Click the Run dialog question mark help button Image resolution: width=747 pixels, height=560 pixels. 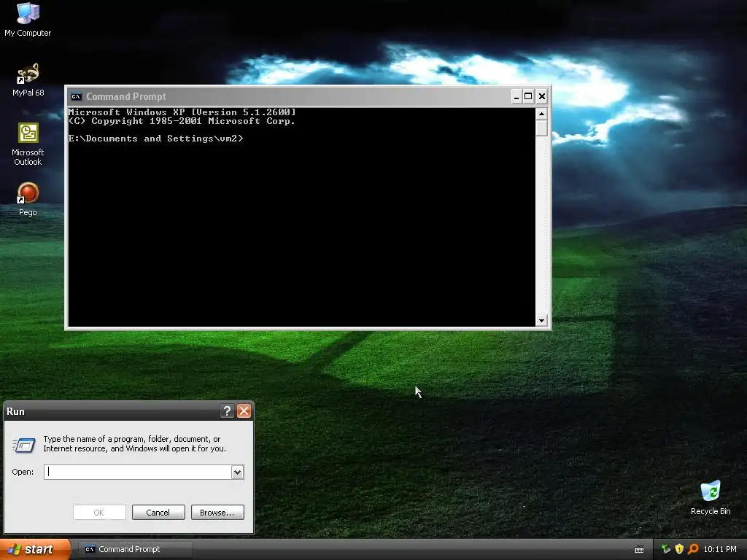pyautogui.click(x=228, y=411)
